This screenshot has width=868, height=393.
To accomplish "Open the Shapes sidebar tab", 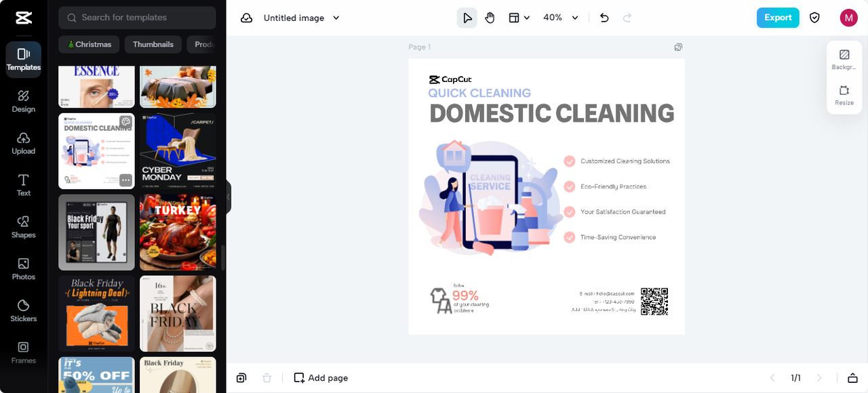I will coord(23,227).
